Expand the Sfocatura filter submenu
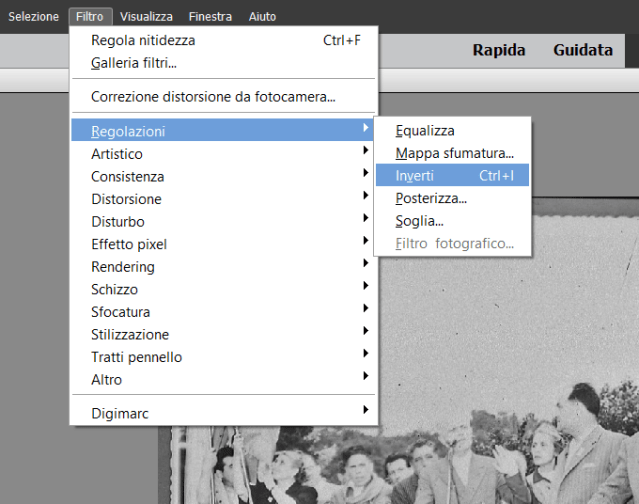This screenshot has width=639, height=504. click(120, 312)
